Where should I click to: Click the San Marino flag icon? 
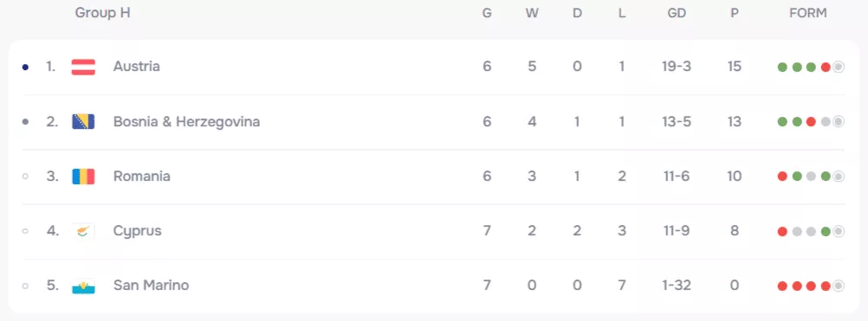pyautogui.click(x=83, y=286)
